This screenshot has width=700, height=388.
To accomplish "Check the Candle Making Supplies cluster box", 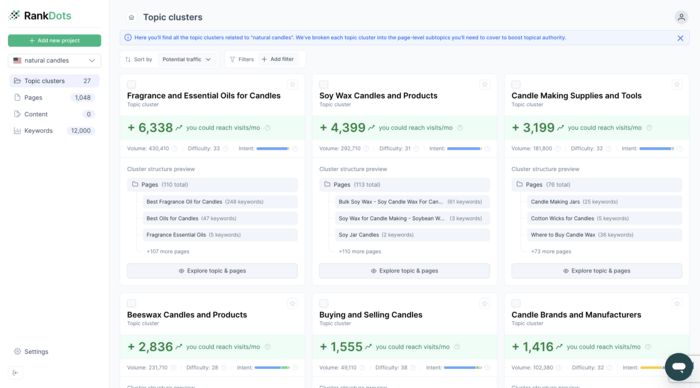I will pos(516,84).
